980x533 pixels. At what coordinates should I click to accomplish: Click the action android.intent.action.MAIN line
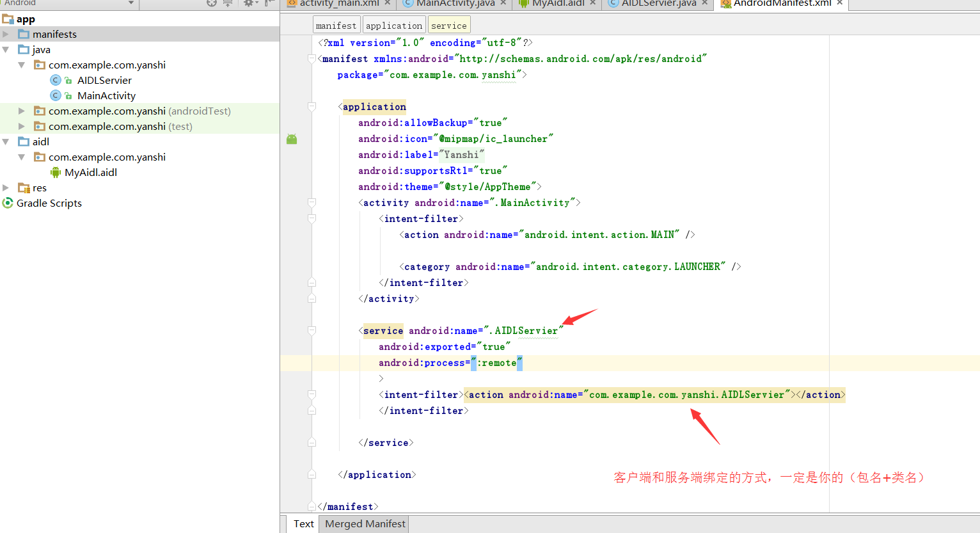point(547,235)
